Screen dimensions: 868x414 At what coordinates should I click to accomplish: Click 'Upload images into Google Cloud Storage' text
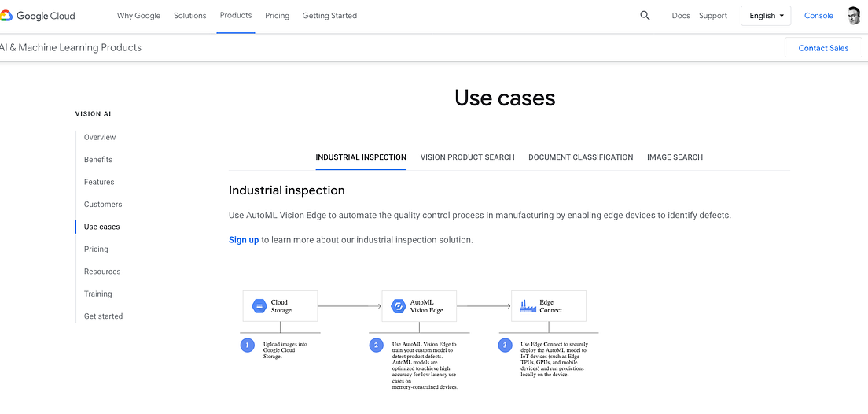285,351
